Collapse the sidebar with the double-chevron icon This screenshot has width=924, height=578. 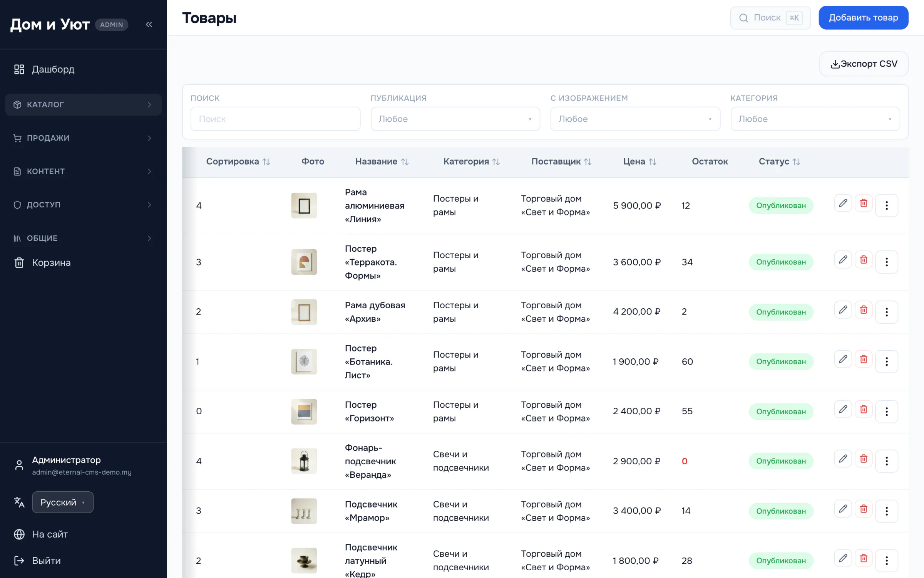(x=149, y=24)
